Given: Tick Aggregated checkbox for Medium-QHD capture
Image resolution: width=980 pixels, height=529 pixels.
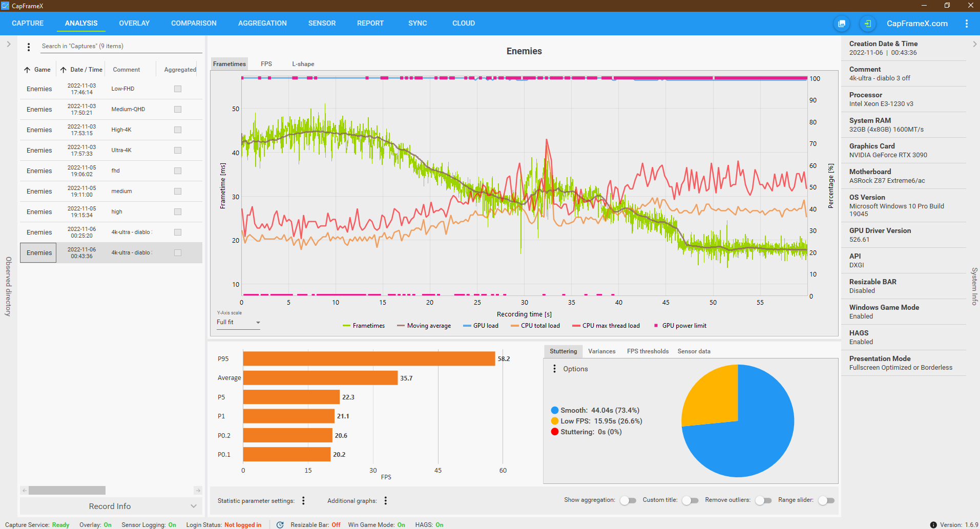Looking at the screenshot, I should [178, 109].
